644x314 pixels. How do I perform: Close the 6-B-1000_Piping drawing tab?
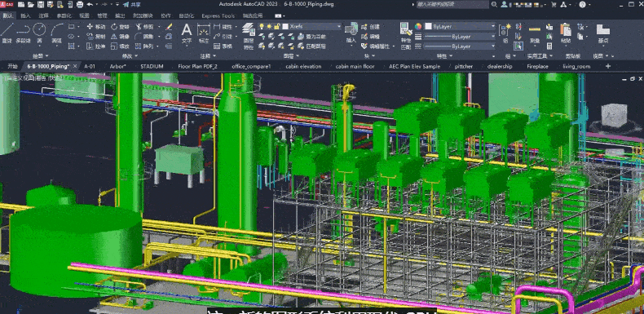[75, 66]
